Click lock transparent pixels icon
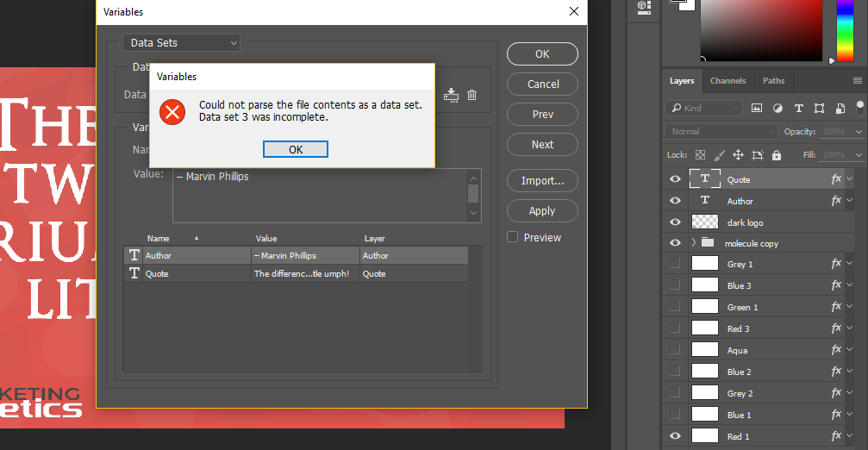The width and height of the screenshot is (868, 450). click(x=700, y=155)
